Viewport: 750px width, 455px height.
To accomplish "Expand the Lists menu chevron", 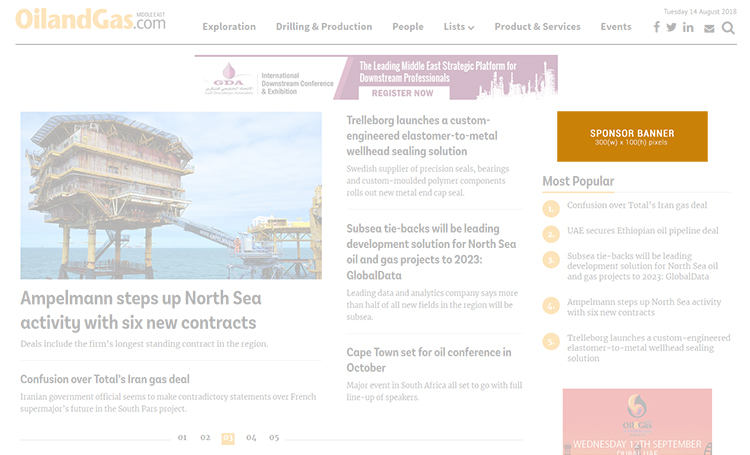I will 471,28.
